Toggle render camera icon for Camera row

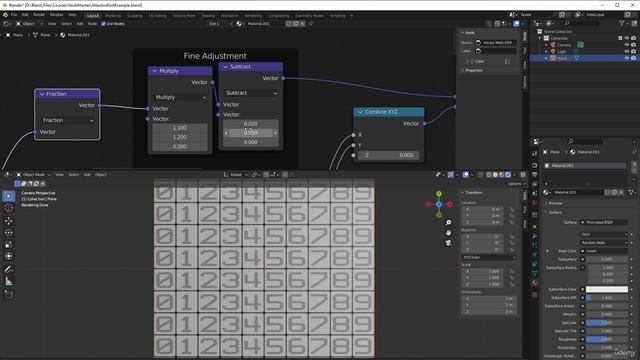click(x=633, y=45)
